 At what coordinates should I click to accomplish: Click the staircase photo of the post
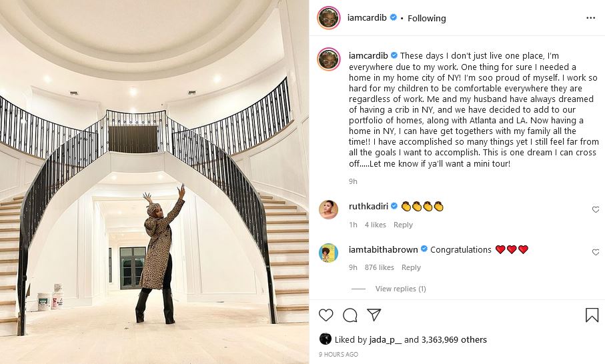[154, 182]
